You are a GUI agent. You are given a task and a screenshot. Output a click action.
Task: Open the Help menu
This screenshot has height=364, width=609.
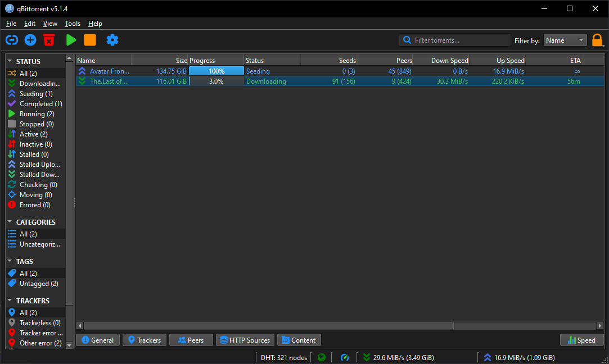pos(95,23)
